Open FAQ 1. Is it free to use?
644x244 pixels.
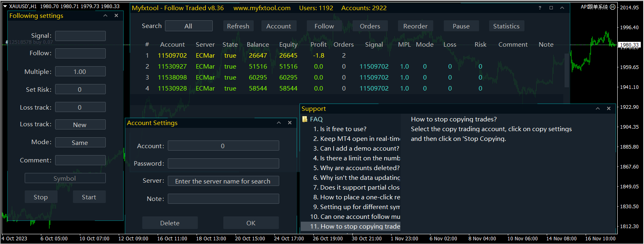tap(351, 129)
